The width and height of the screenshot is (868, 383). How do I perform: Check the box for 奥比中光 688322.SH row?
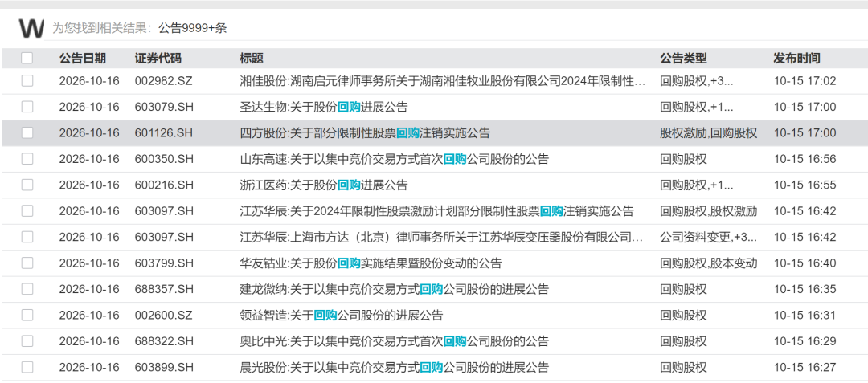27,341
